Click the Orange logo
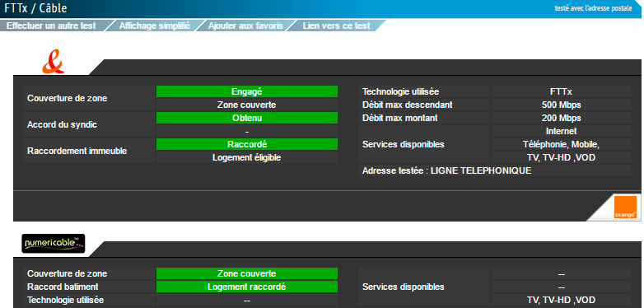The image size is (644, 308). coord(625,208)
